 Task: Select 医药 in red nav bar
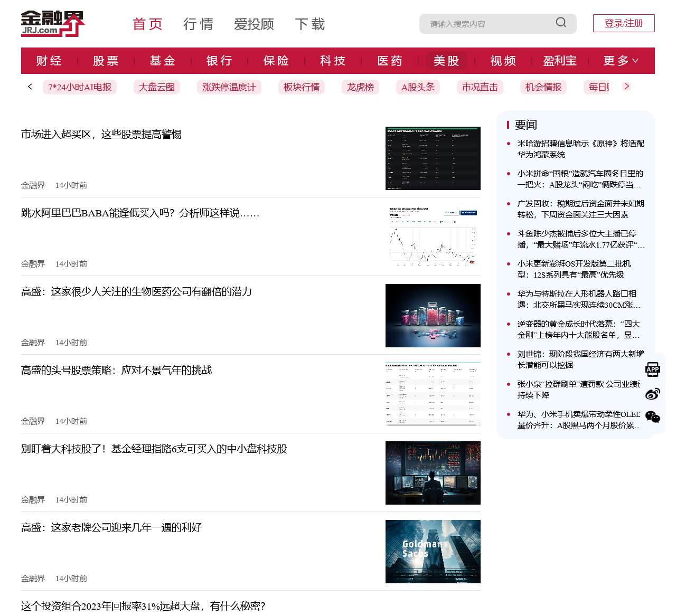click(390, 61)
